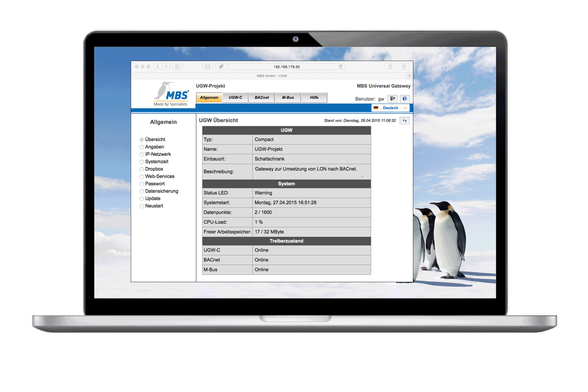The width and height of the screenshot is (588, 392).
Task: Click the browser back navigation chevron
Action: pyautogui.click(x=158, y=67)
